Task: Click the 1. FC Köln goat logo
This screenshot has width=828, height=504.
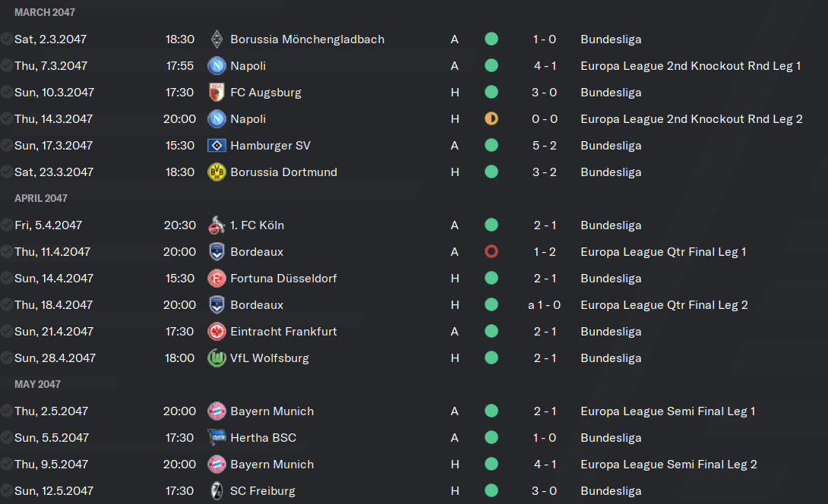Action: (x=216, y=225)
